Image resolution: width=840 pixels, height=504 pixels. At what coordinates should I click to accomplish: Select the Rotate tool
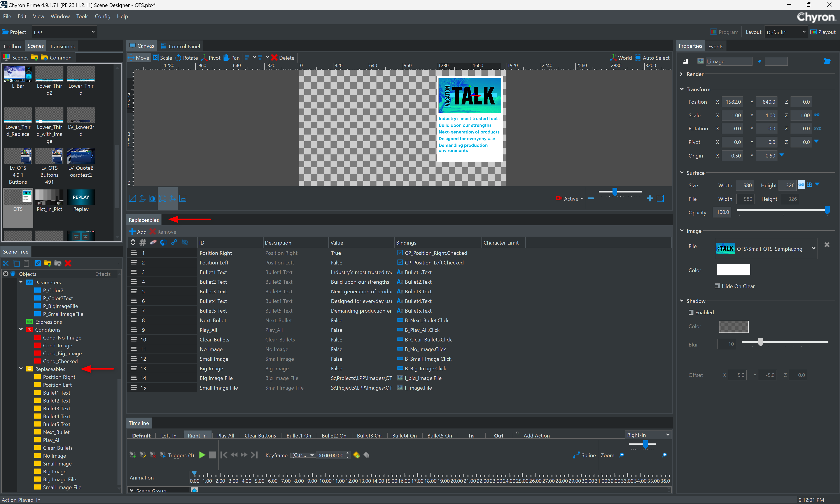pyautogui.click(x=186, y=58)
